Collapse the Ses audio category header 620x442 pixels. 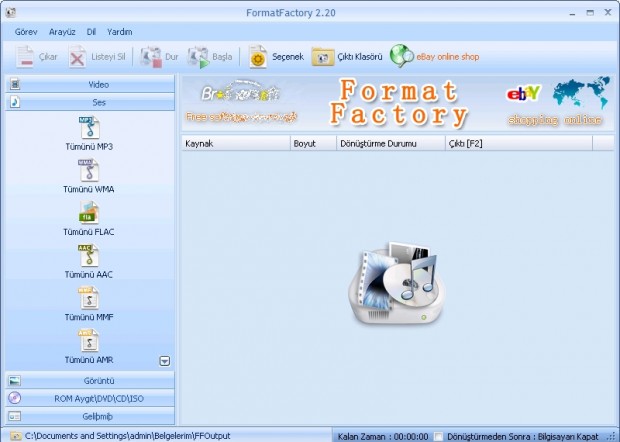click(90, 102)
